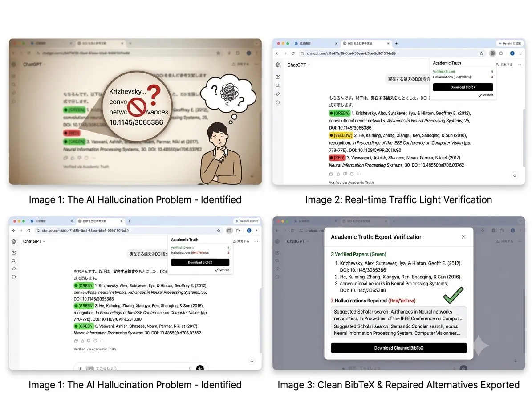The image size is (532, 399).
Task: Click Download BibTeX button in Image 2 popup
Action: (x=463, y=87)
